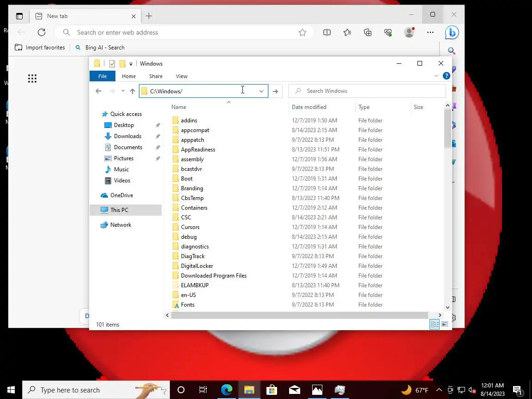Select This PC in navigation pane

[126, 210]
